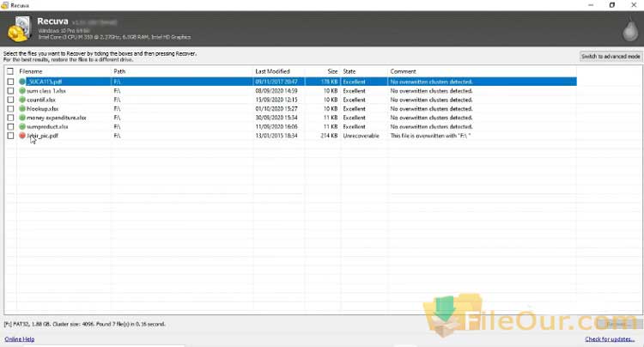
Task: Open the Check for updates link
Action: pos(610,339)
